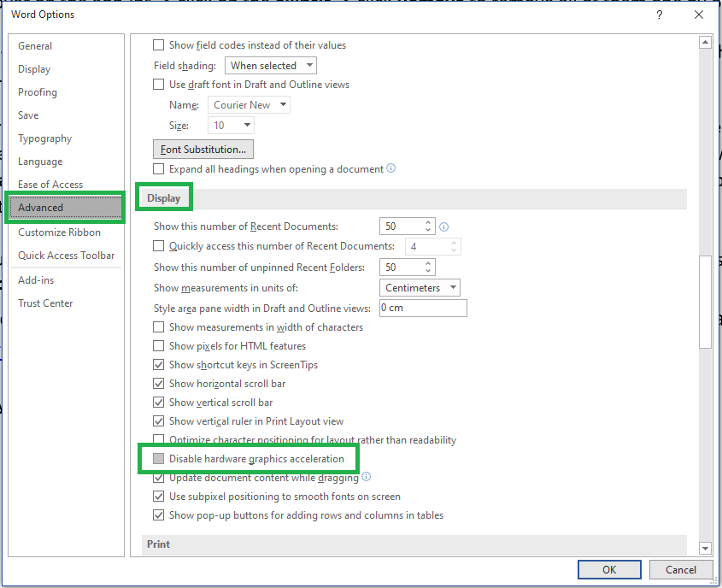
Task: Click Recent Documents number spinner
Action: 407,226
